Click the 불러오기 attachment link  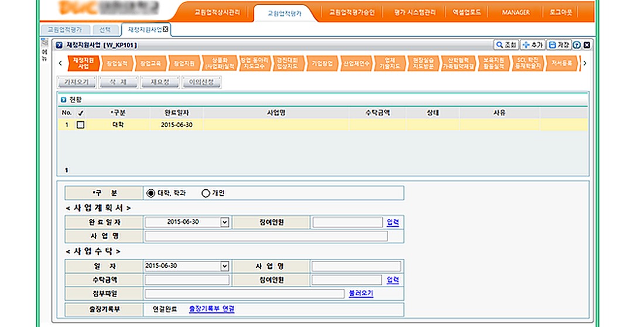pyautogui.click(x=361, y=293)
